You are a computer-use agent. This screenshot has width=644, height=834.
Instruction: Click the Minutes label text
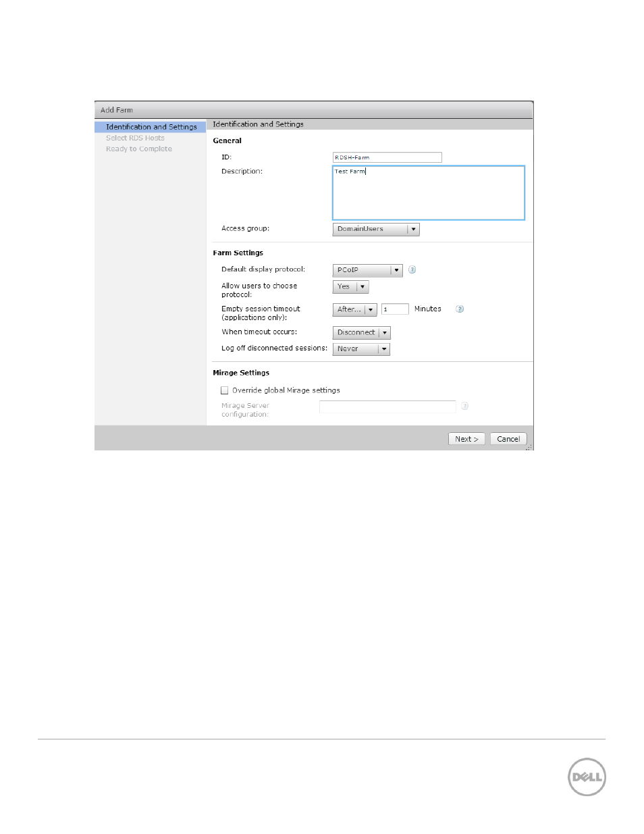point(428,309)
